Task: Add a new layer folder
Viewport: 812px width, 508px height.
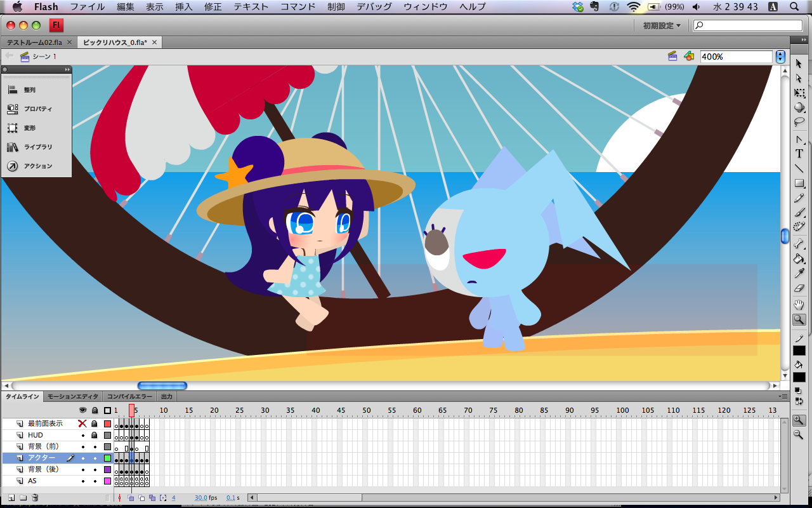Action: click(23, 498)
